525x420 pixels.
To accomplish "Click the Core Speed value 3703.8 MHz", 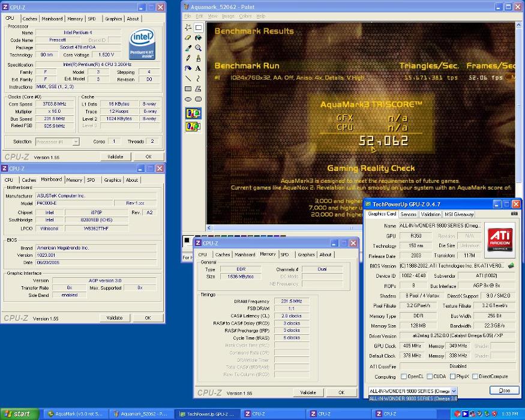I will (55, 104).
